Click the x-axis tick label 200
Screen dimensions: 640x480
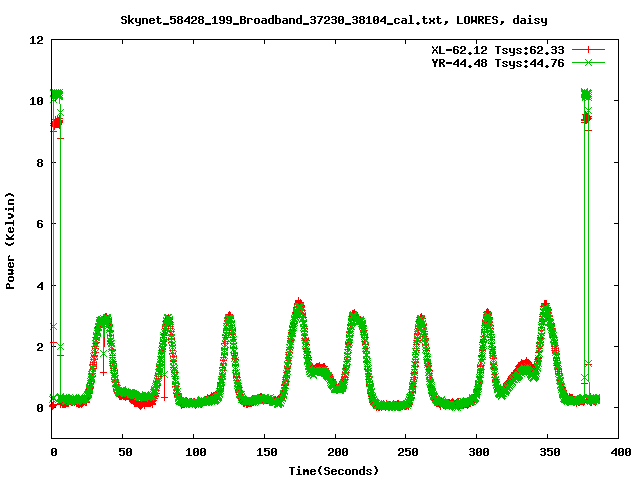(338, 452)
